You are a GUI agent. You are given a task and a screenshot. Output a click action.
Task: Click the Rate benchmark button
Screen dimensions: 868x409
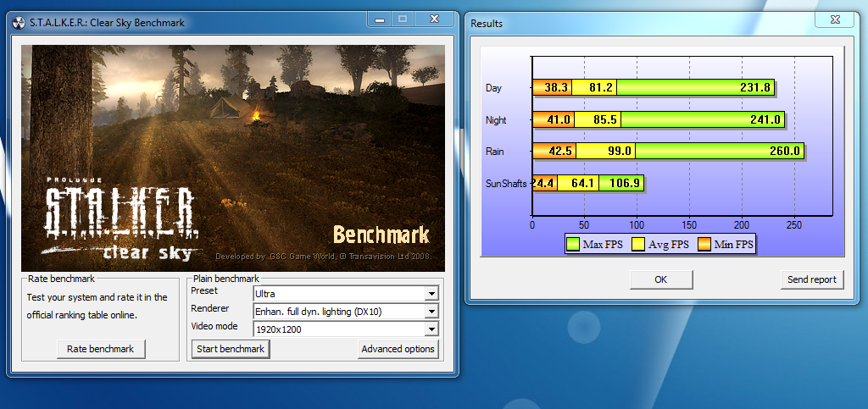tap(101, 350)
